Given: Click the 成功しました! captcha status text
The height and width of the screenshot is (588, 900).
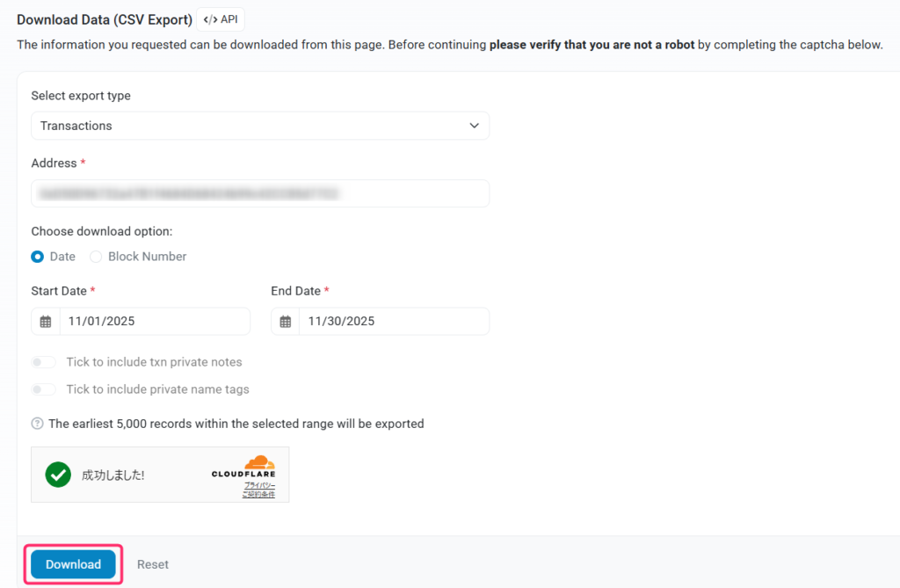Looking at the screenshot, I should 112,475.
